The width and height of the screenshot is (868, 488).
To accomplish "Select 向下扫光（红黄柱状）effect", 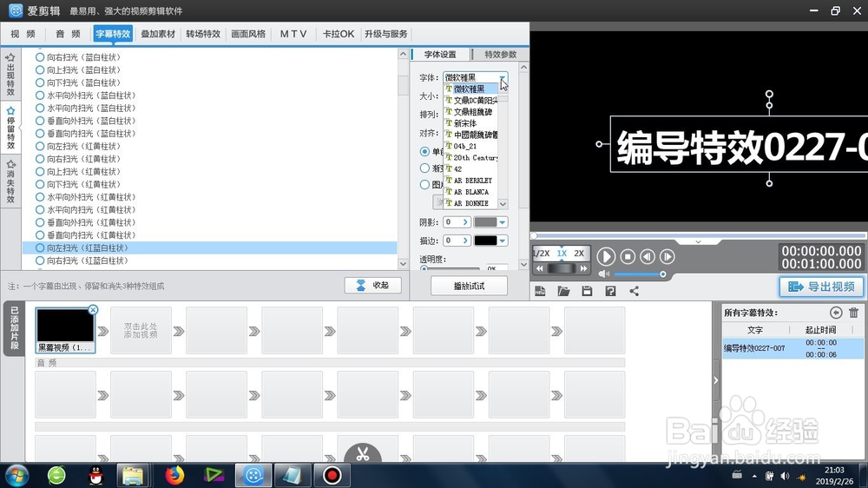I will pos(78,184).
